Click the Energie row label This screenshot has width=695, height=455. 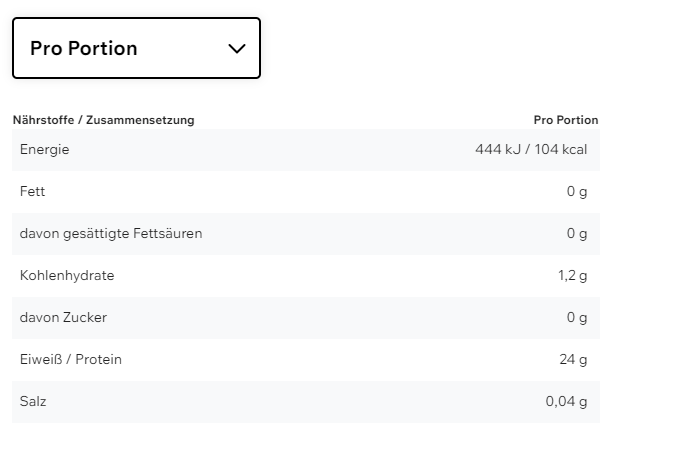tap(45, 150)
